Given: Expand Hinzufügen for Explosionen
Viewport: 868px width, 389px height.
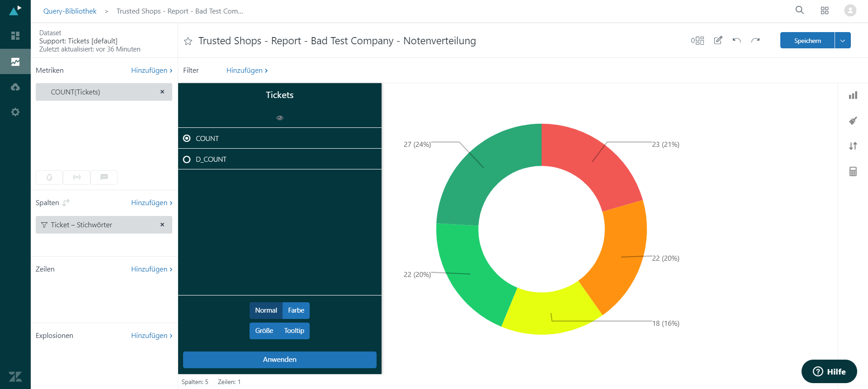Looking at the screenshot, I should click(151, 336).
